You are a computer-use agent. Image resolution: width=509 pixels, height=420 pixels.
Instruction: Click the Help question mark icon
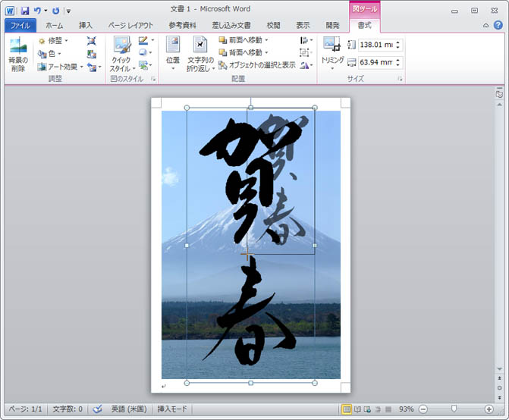click(498, 25)
